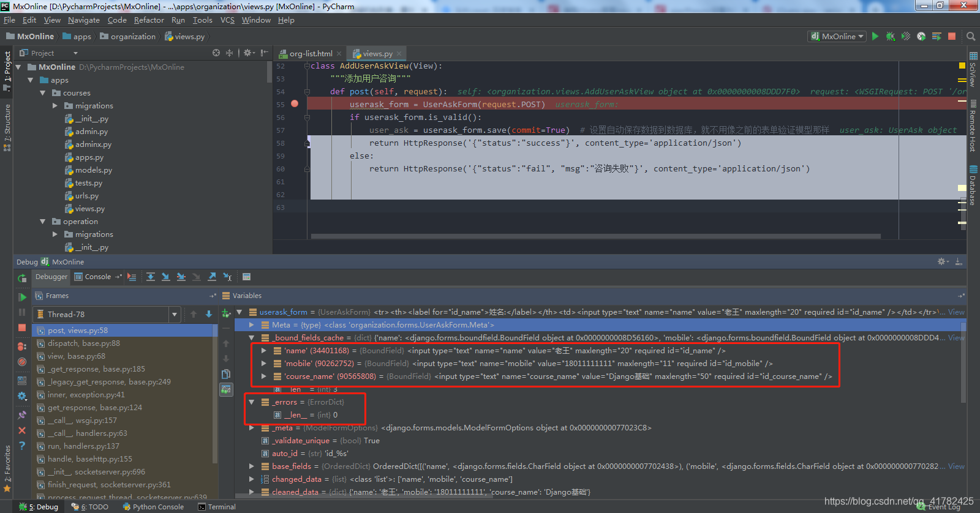Open the Thread-78 thread selector

tap(107, 314)
